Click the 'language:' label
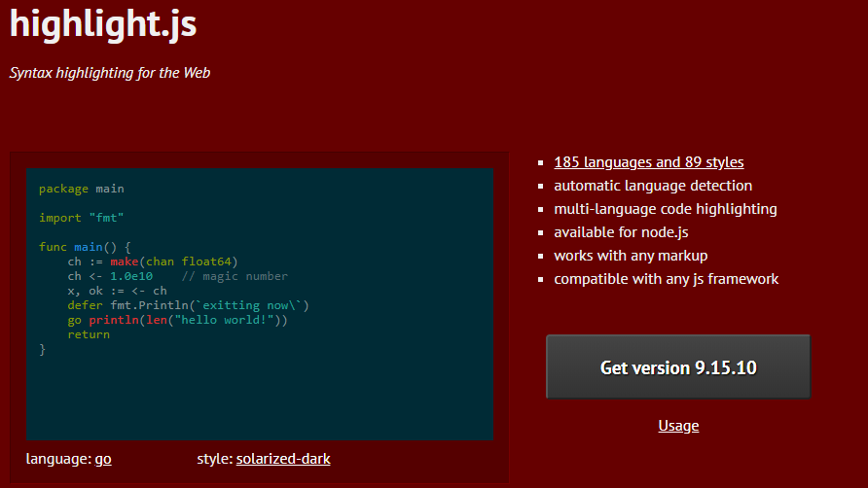This screenshot has width=868, height=488. [x=58, y=459]
